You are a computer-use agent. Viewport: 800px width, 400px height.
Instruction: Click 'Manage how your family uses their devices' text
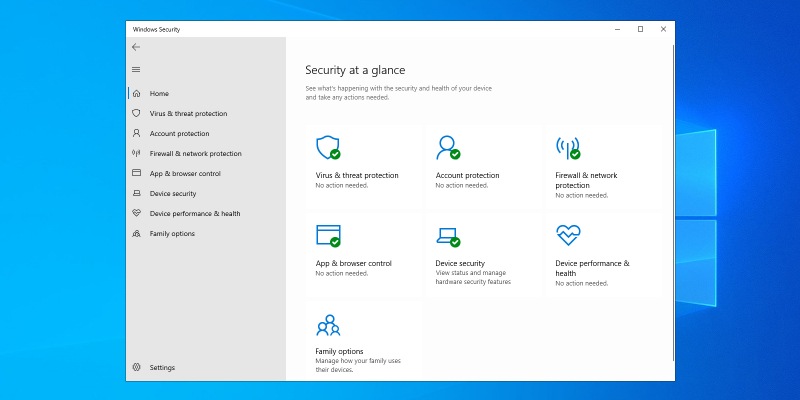358,365
